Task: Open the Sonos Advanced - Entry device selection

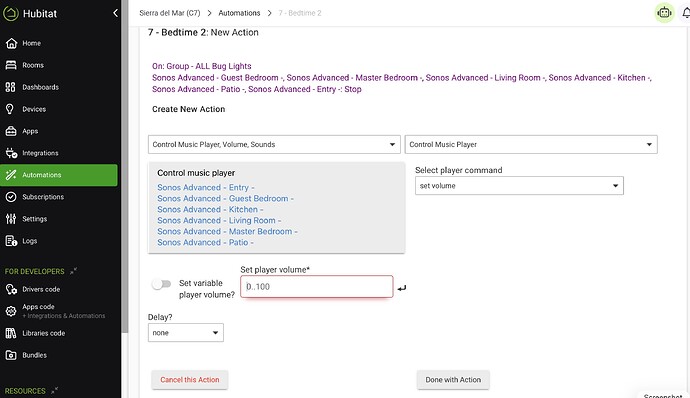Action: click(206, 188)
